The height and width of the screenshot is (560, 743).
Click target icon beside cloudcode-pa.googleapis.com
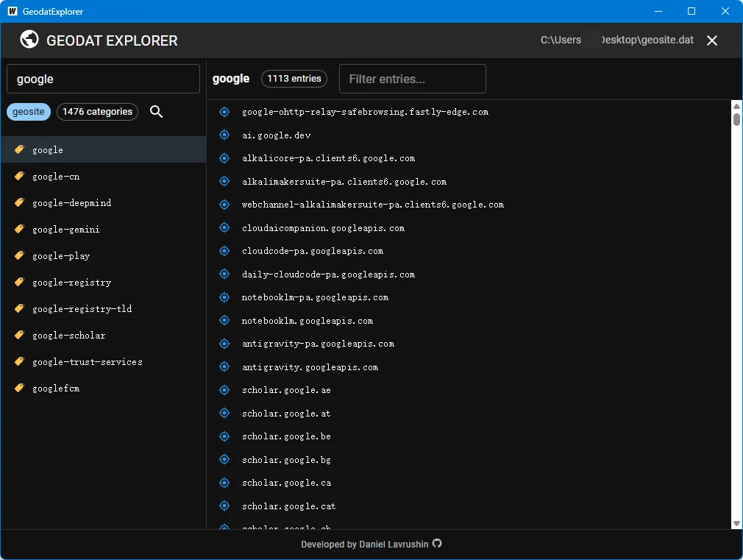click(224, 251)
